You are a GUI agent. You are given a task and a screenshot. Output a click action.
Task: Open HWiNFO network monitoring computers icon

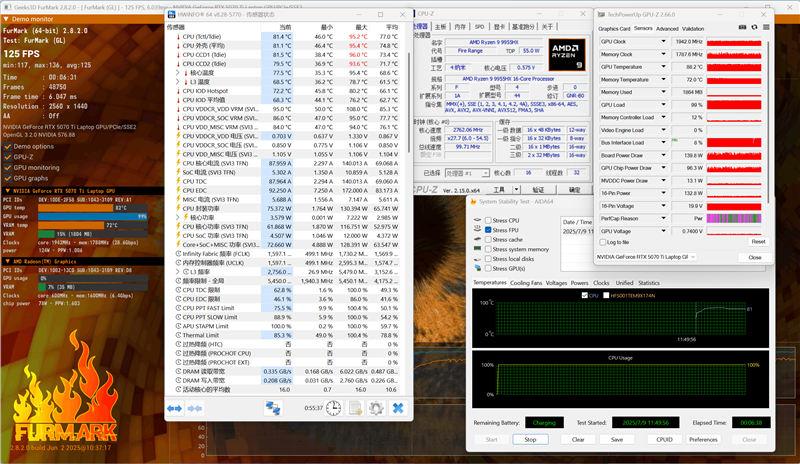pos(273,408)
